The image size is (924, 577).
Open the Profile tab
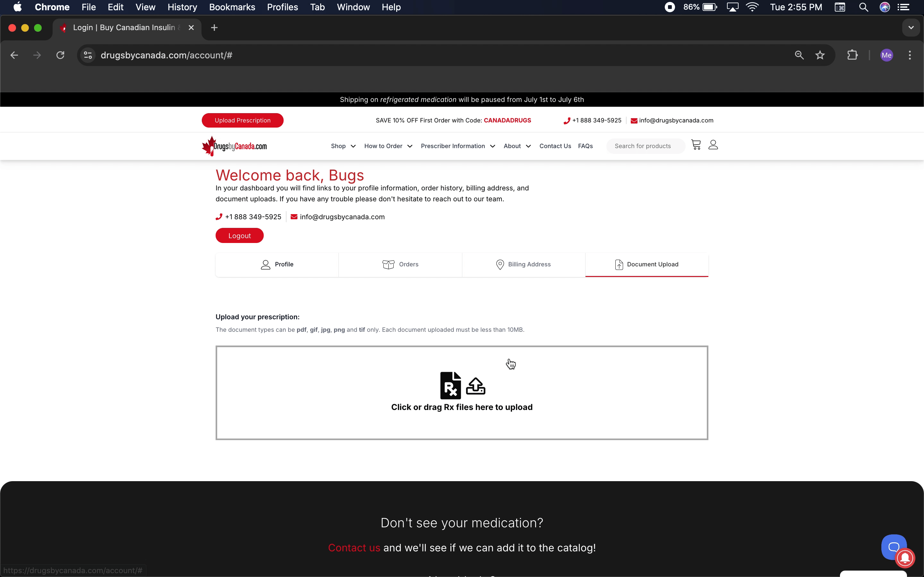point(277,264)
